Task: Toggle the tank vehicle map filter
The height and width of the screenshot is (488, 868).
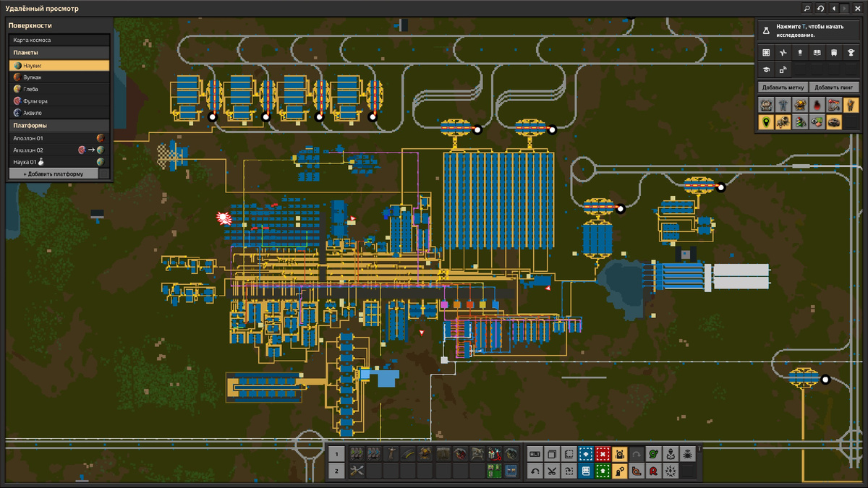Action: coord(834,123)
